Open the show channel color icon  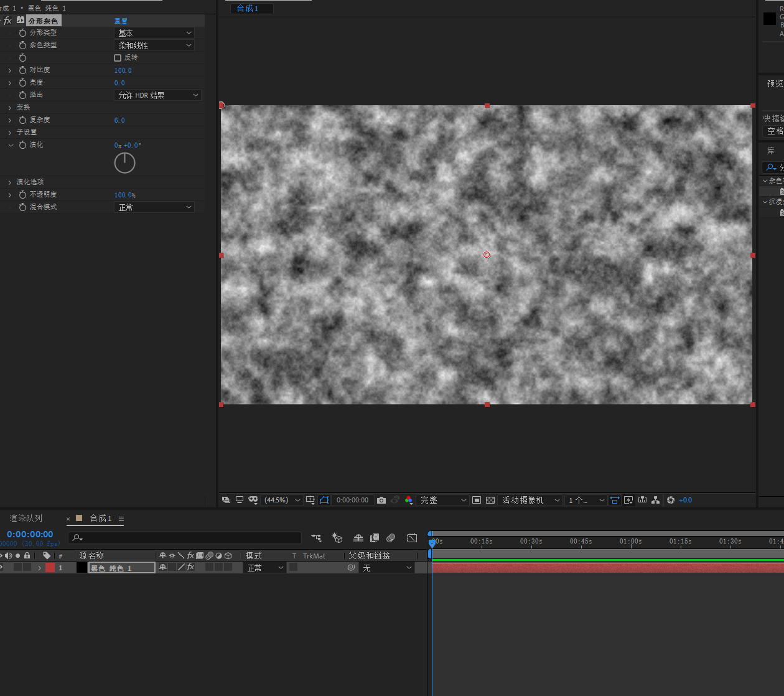(409, 500)
